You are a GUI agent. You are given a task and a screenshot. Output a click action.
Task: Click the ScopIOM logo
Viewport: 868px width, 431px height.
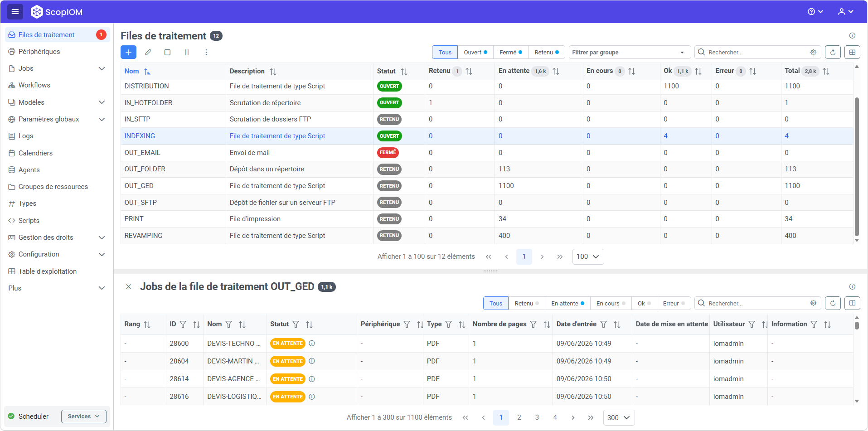click(x=57, y=12)
